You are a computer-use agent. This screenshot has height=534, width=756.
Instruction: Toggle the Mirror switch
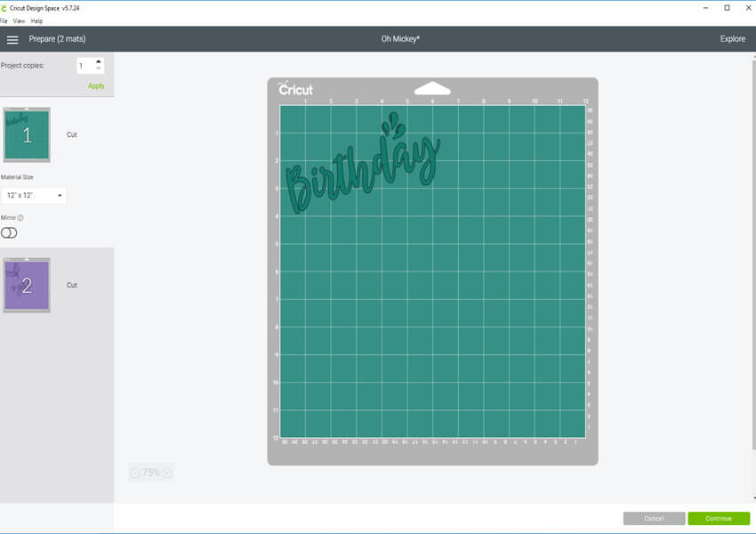click(9, 233)
